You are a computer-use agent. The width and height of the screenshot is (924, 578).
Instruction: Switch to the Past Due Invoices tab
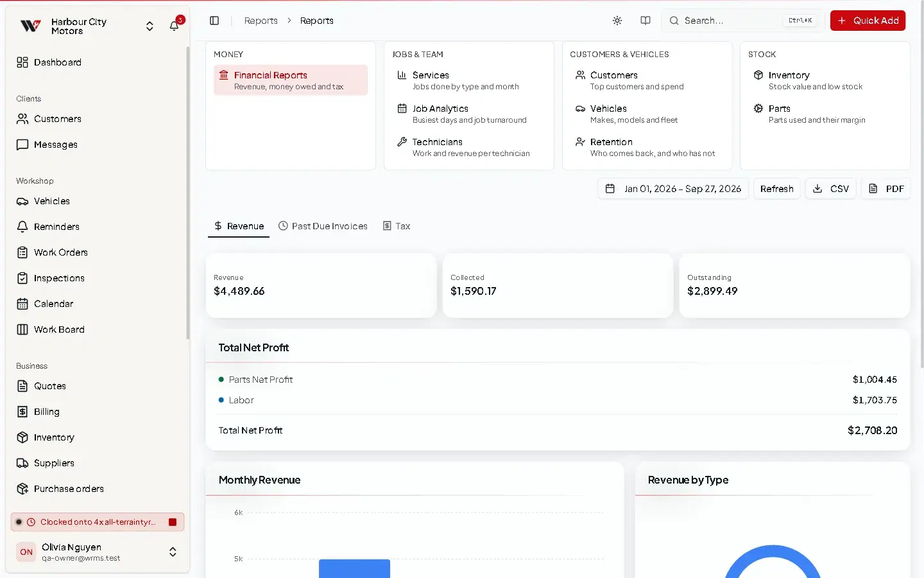point(323,226)
